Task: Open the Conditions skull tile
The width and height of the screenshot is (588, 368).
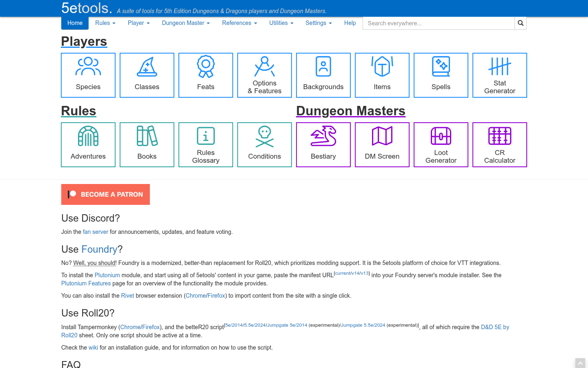Action: [265, 145]
